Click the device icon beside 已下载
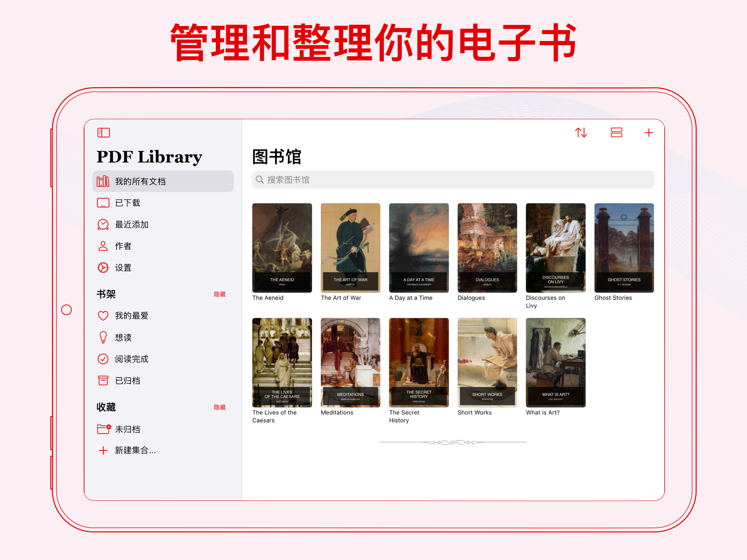Viewport: 747px width, 560px height. coord(103,203)
